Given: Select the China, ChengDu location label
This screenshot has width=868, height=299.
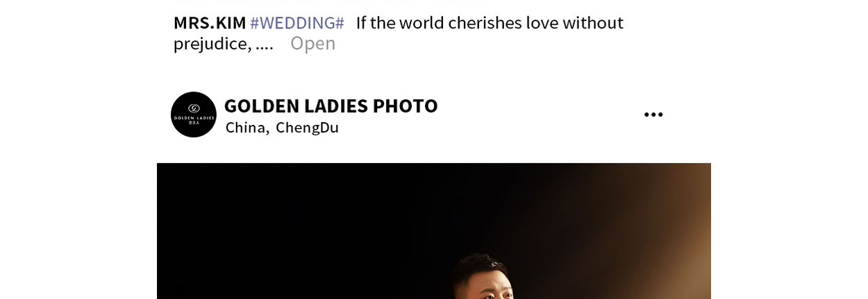Looking at the screenshot, I should [x=282, y=128].
